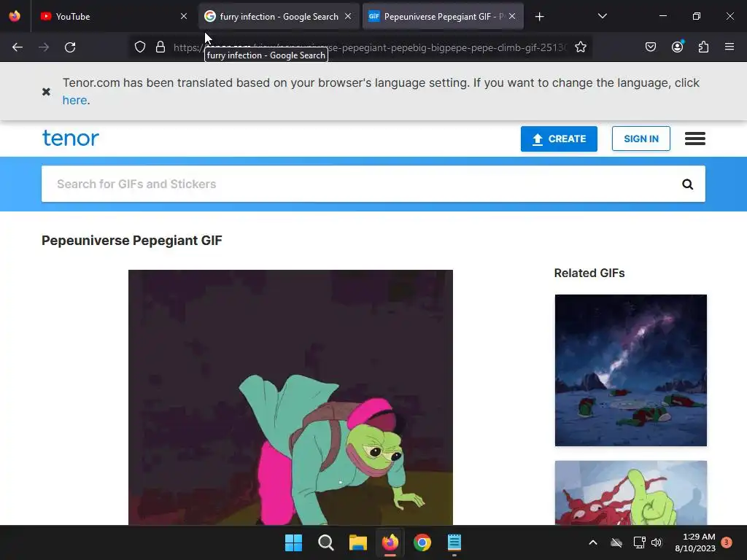The image size is (747, 560).
Task: Show hidden system tray icons
Action: 593,542
